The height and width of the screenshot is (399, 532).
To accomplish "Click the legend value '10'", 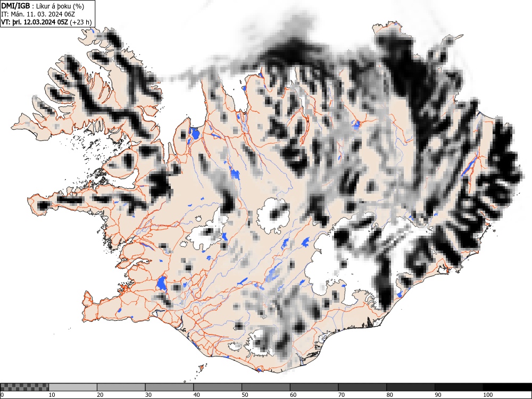I will pyautogui.click(x=52, y=395).
